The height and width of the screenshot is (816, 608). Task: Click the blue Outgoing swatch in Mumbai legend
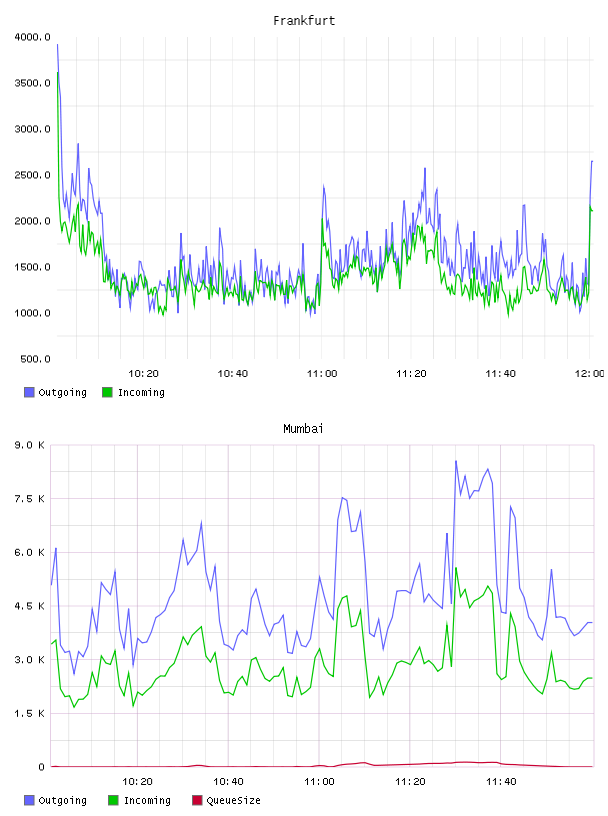(x=29, y=800)
